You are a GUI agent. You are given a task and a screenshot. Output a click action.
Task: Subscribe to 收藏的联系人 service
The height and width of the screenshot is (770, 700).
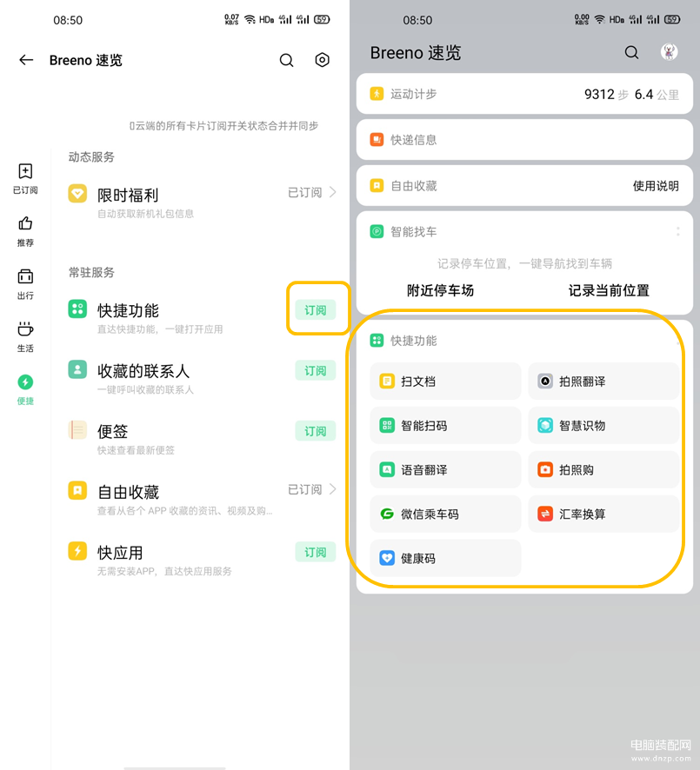[x=316, y=370]
